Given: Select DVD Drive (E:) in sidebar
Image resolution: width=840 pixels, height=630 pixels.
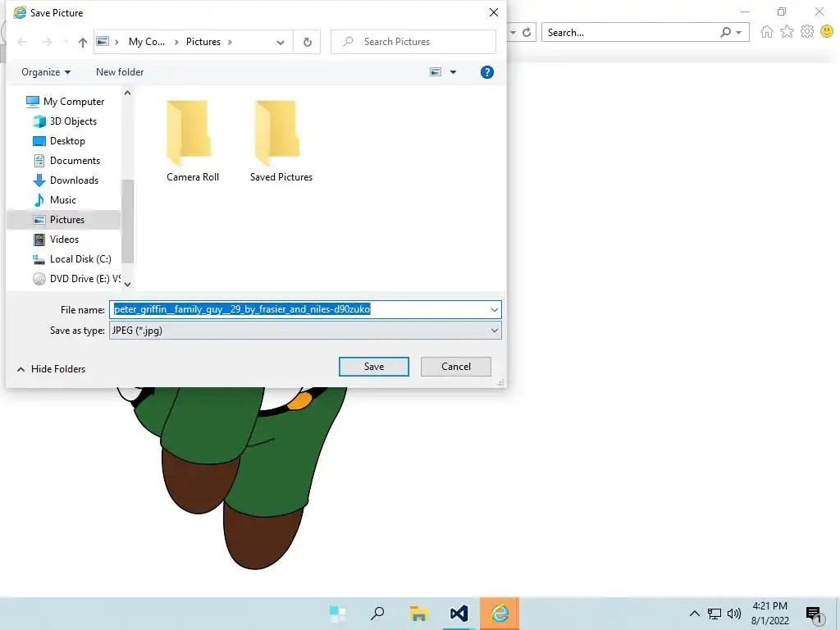Looking at the screenshot, I should (x=76, y=279).
